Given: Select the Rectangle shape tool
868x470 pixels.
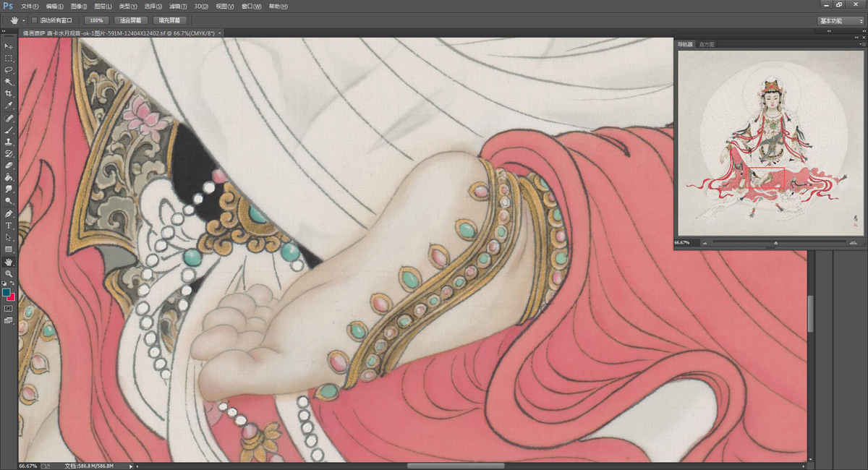Looking at the screenshot, I should (x=9, y=249).
